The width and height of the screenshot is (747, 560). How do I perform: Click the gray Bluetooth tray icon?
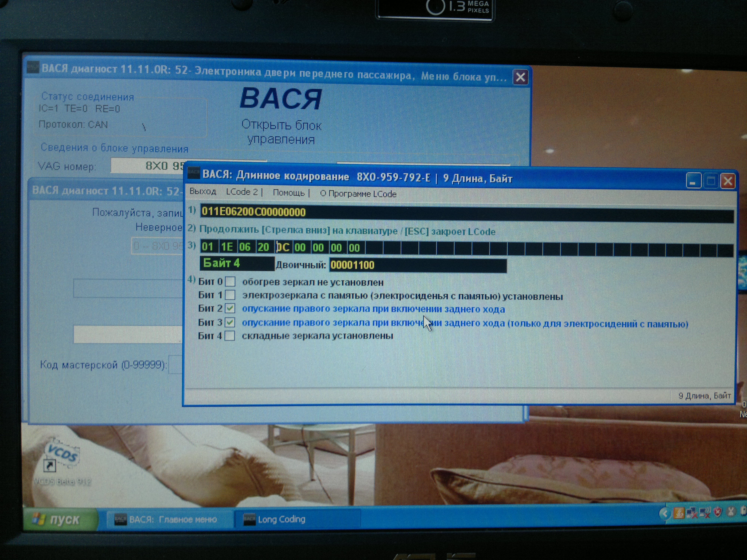[x=731, y=512]
